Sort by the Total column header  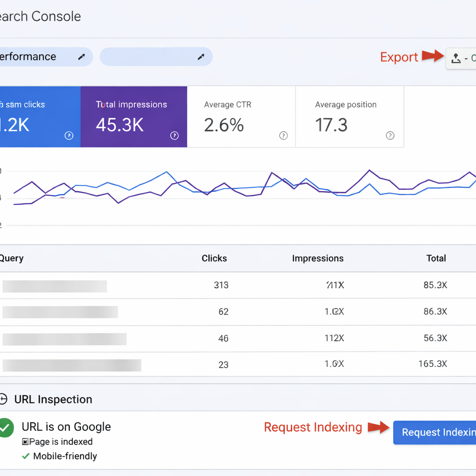click(436, 258)
